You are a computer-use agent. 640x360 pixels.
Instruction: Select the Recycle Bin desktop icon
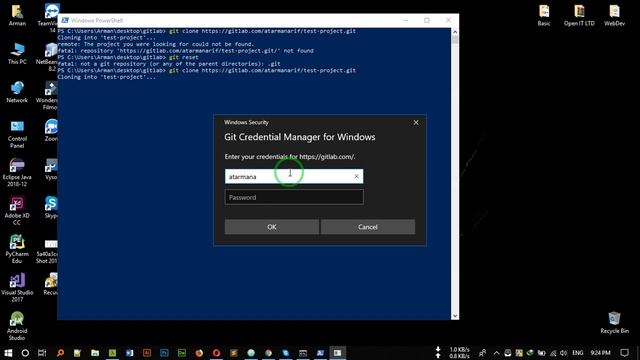tap(614, 322)
